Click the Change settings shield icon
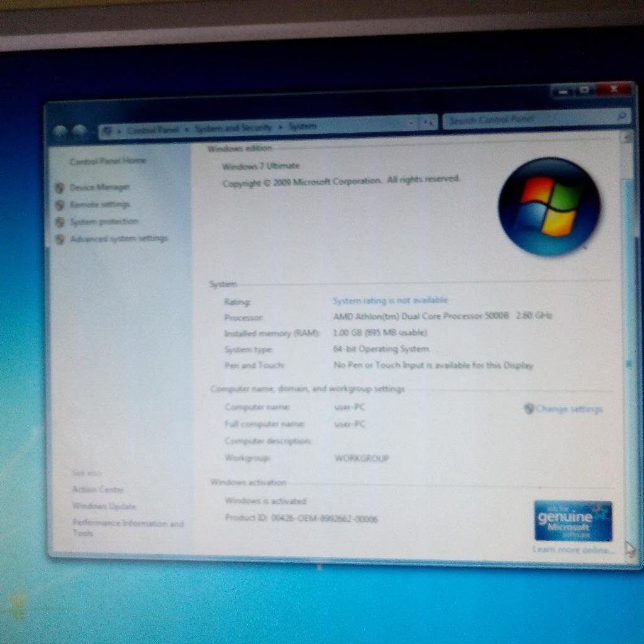The height and width of the screenshot is (644, 644). pos(530,408)
